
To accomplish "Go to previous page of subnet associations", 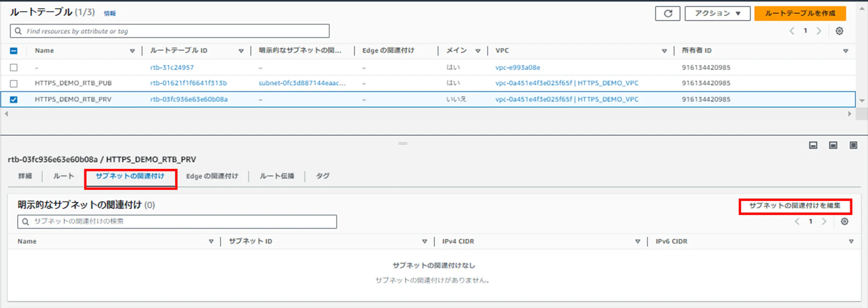I will coord(797,222).
